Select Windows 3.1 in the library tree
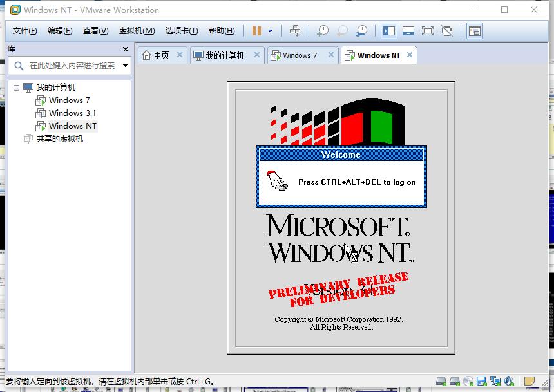The width and height of the screenshot is (554, 392). (x=72, y=113)
